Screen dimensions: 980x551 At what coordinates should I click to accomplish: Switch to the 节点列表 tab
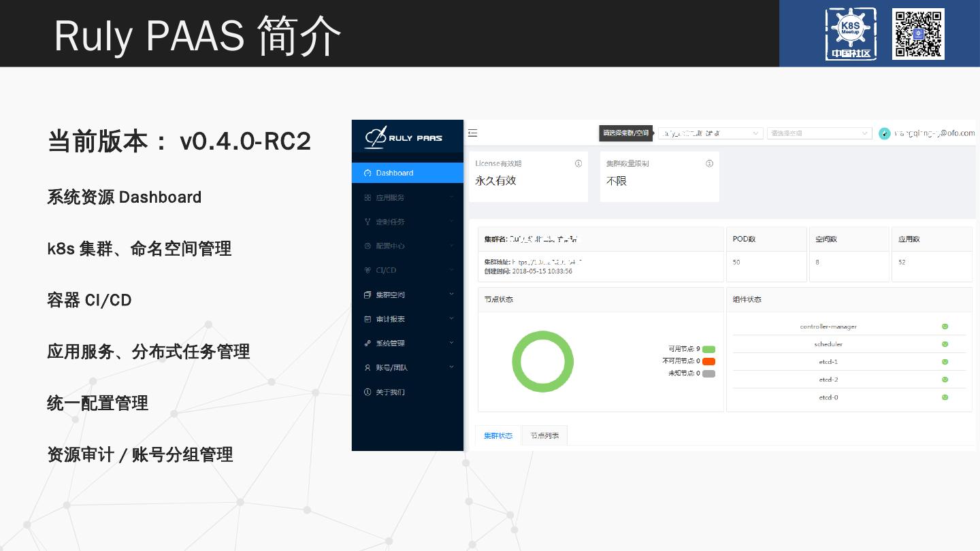(x=544, y=435)
